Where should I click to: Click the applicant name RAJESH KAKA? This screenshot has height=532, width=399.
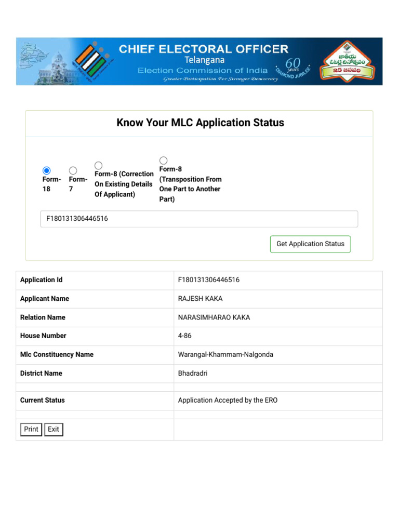(200, 299)
